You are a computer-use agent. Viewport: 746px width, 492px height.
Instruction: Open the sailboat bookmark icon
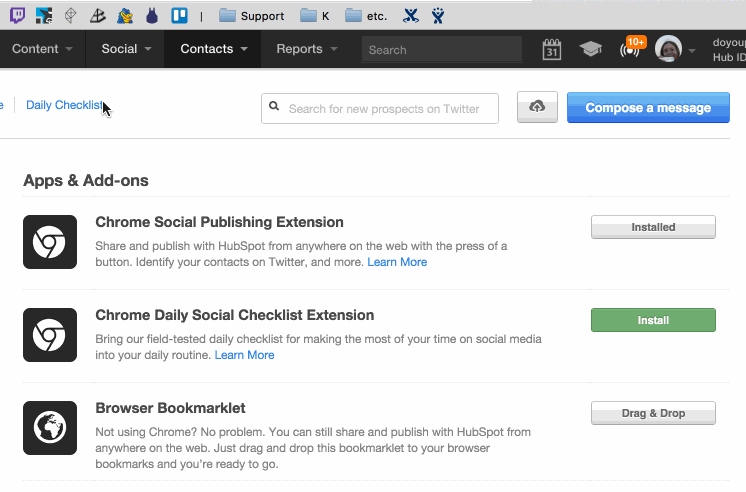pyautogui.click(x=98, y=16)
